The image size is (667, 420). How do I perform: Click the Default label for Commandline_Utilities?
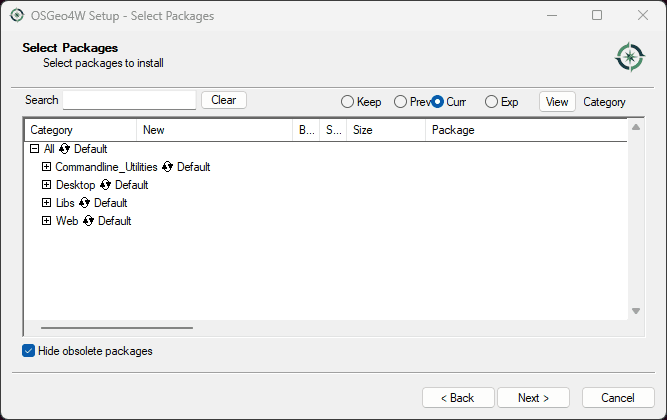[194, 167]
